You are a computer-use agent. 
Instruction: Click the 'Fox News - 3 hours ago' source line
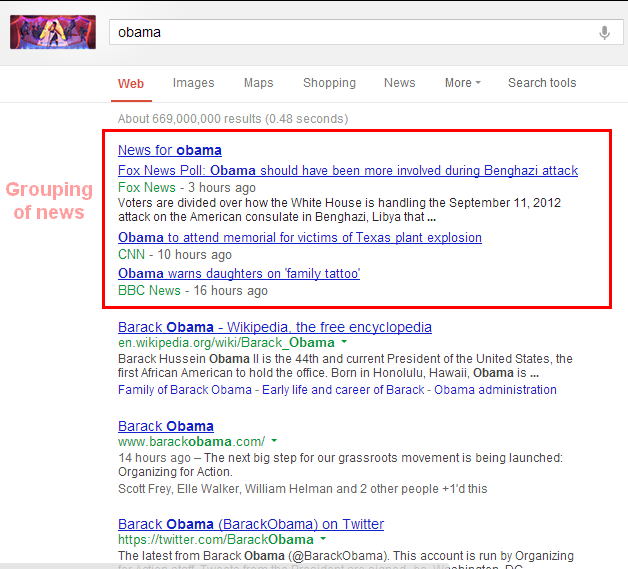pyautogui.click(x=187, y=187)
